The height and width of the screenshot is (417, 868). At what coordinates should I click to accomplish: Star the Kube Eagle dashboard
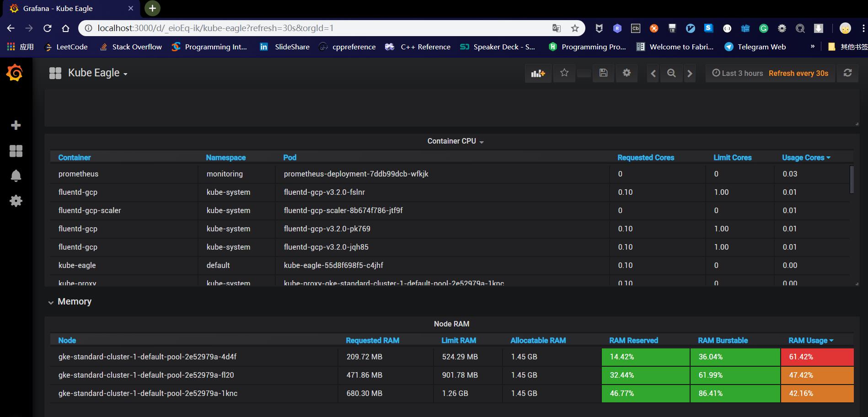[x=564, y=73]
